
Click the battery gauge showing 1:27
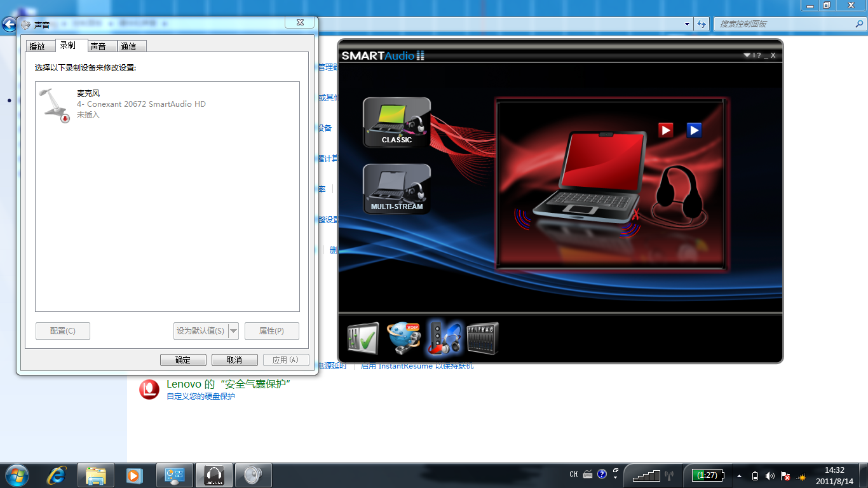[707, 475]
